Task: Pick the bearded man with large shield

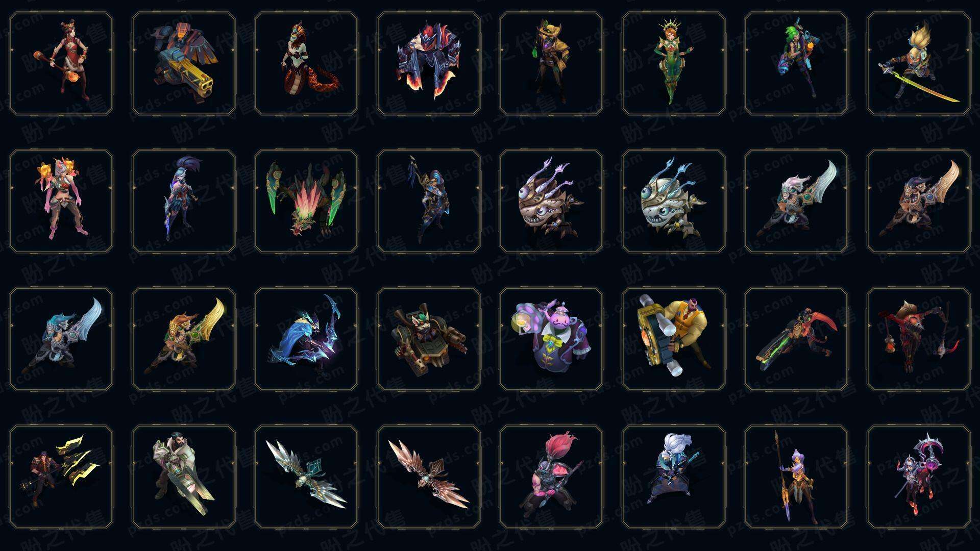Action: [184, 477]
